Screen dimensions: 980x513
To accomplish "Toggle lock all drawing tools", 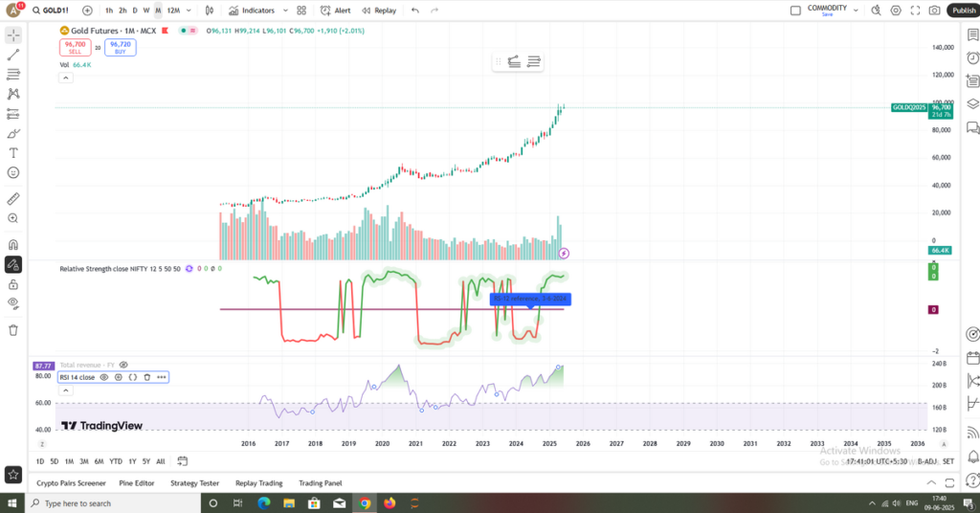I will pyautogui.click(x=13, y=285).
